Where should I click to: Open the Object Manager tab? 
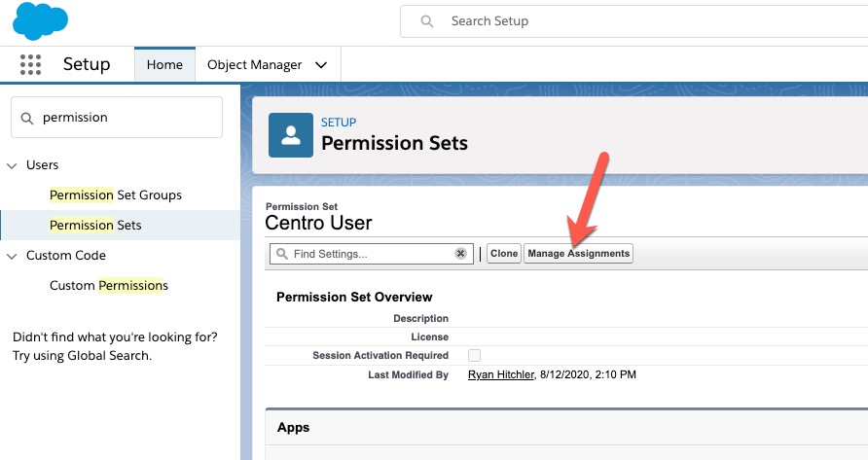point(255,65)
